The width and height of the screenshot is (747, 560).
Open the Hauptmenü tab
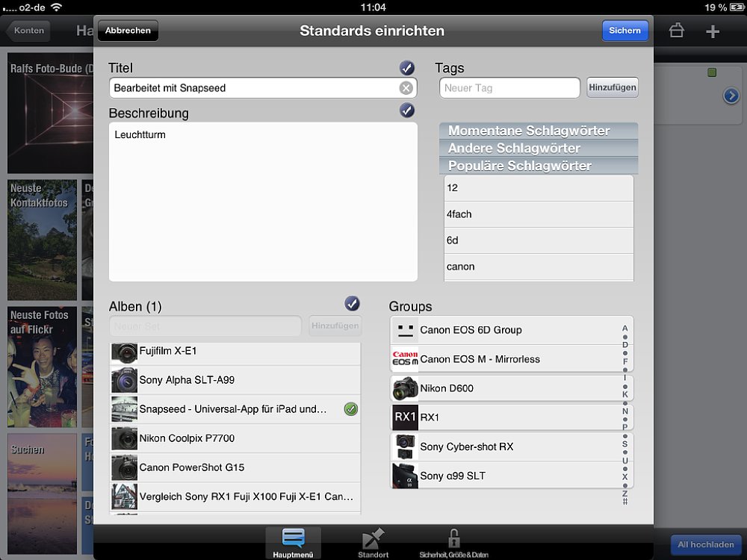tap(294, 543)
